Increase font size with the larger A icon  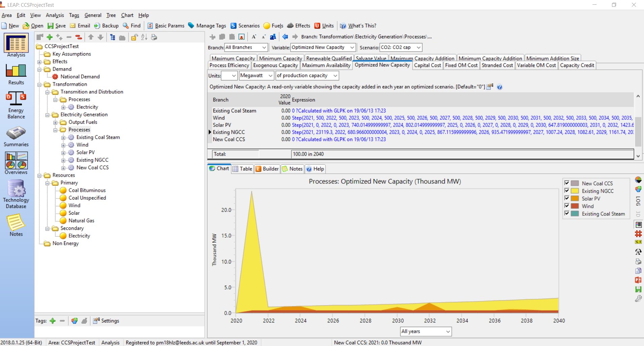[x=254, y=37]
